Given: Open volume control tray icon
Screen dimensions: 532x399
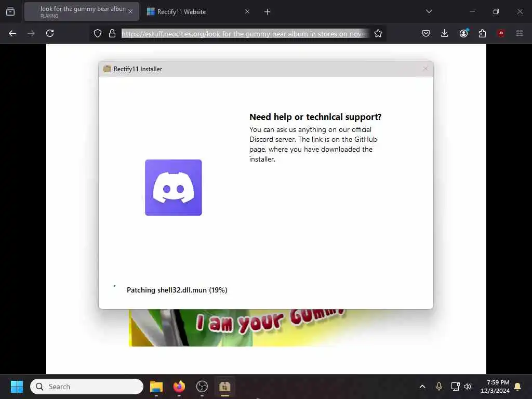Looking at the screenshot, I should pos(468,387).
